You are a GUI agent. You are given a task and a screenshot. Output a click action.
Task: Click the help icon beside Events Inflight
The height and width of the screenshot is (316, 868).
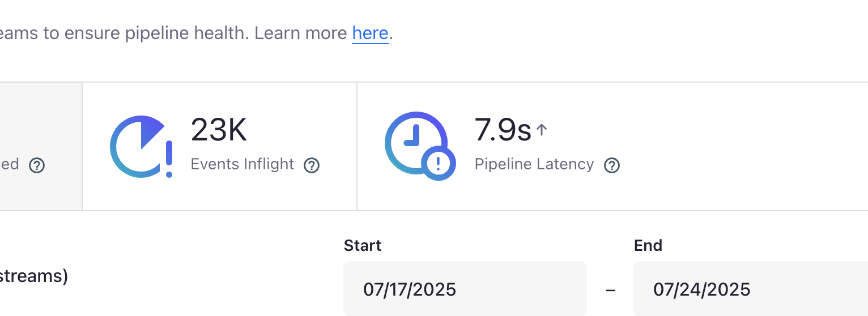pos(312,165)
